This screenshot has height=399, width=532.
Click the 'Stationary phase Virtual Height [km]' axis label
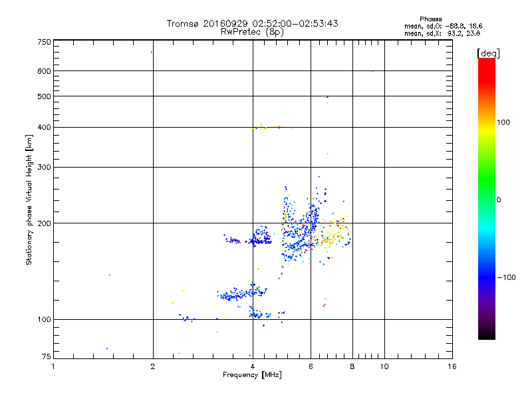click(x=29, y=199)
